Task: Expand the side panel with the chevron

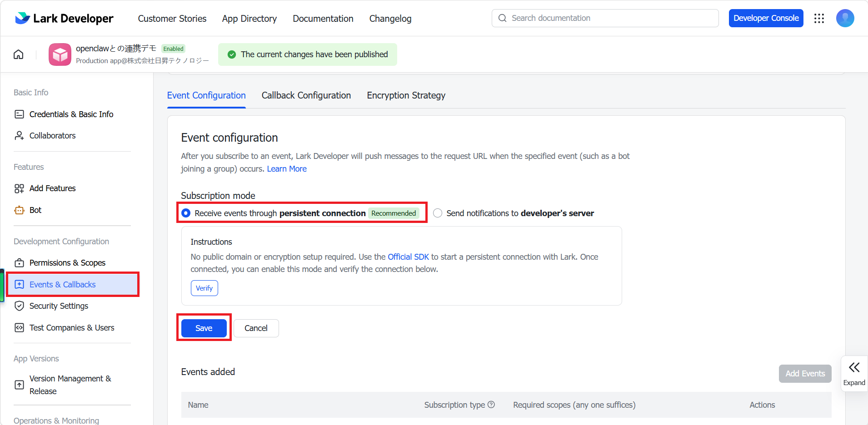Action: point(854,373)
